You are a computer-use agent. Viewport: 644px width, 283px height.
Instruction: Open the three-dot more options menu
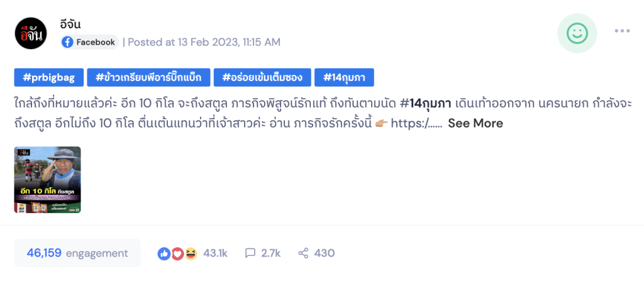[622, 31]
